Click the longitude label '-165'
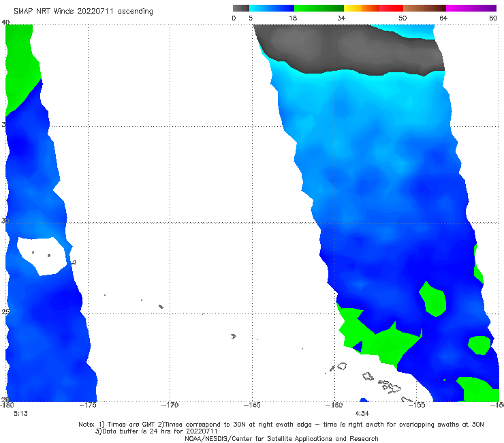Image resolution: width=504 pixels, height=443 pixels. pyautogui.click(x=252, y=405)
